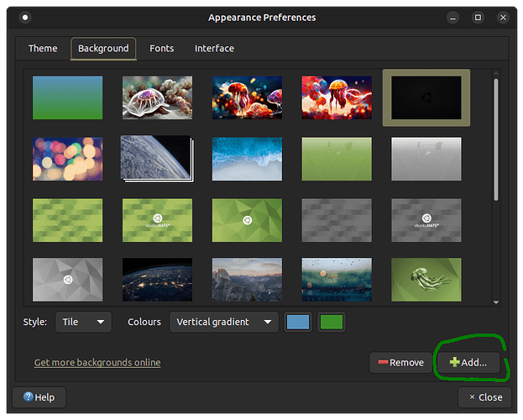523x420 pixels.
Task: Open Get more backgrounds online link
Action: click(97, 363)
